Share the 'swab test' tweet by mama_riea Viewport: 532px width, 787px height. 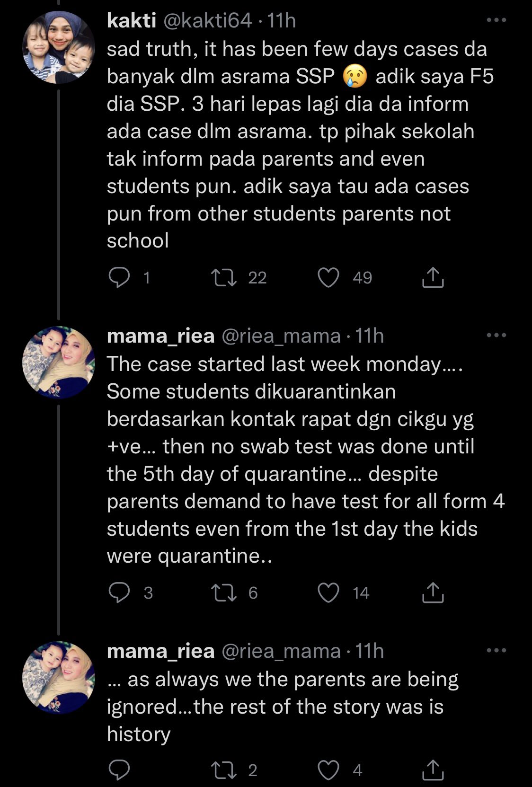click(433, 593)
